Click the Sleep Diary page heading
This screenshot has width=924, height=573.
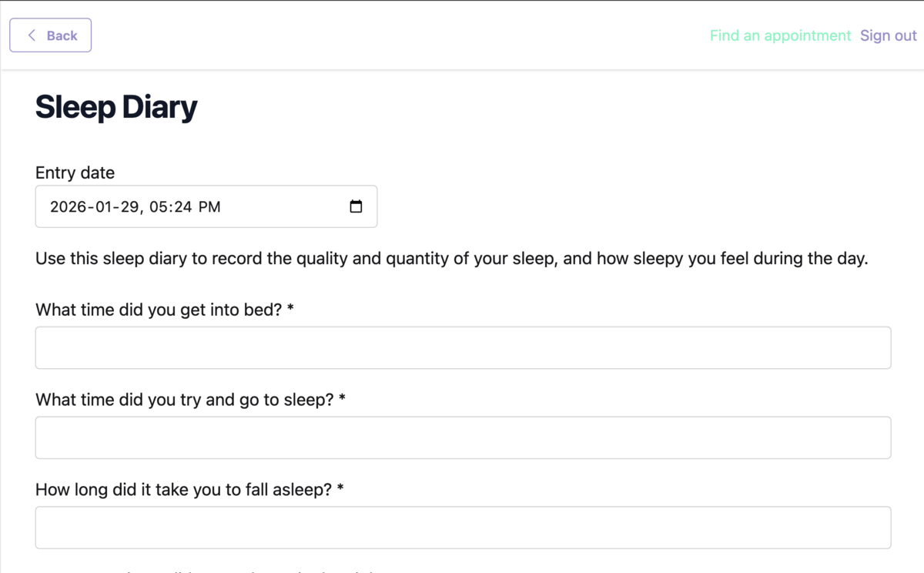(115, 106)
